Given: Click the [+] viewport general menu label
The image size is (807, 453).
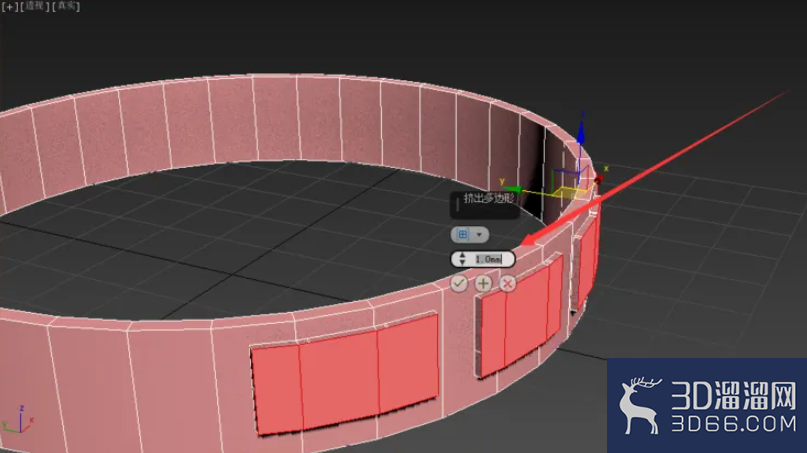Looking at the screenshot, I should click(10, 6).
